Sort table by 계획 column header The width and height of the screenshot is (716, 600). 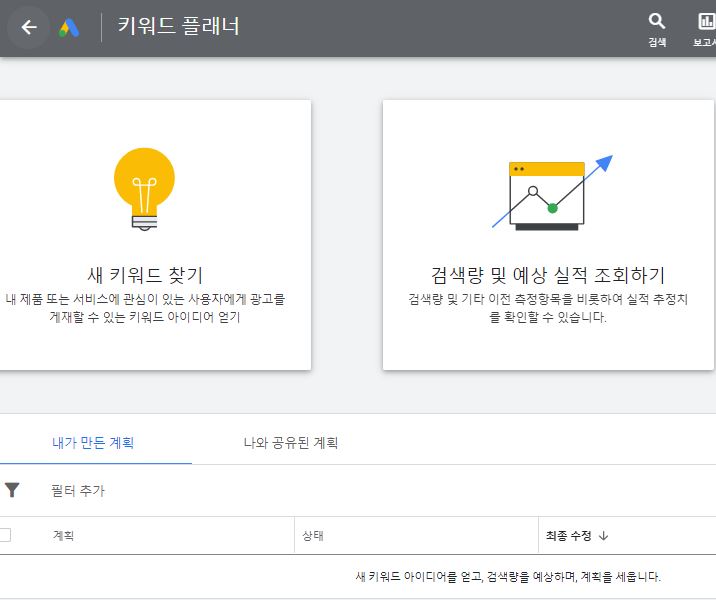tap(63, 535)
